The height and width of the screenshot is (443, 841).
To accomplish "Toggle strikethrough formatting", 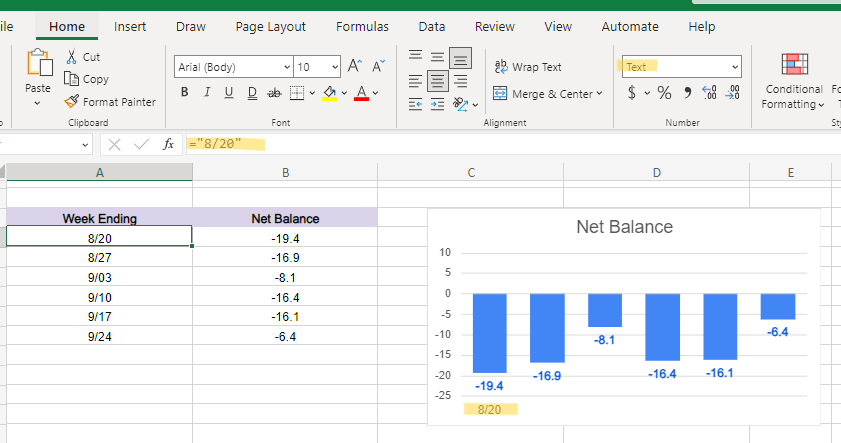I will pyautogui.click(x=274, y=93).
